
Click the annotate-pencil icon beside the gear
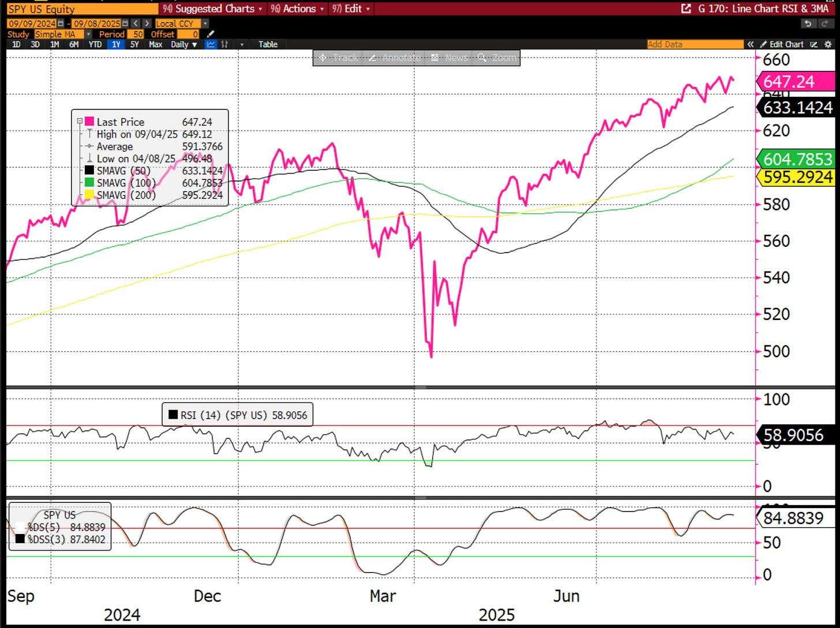coord(814,44)
